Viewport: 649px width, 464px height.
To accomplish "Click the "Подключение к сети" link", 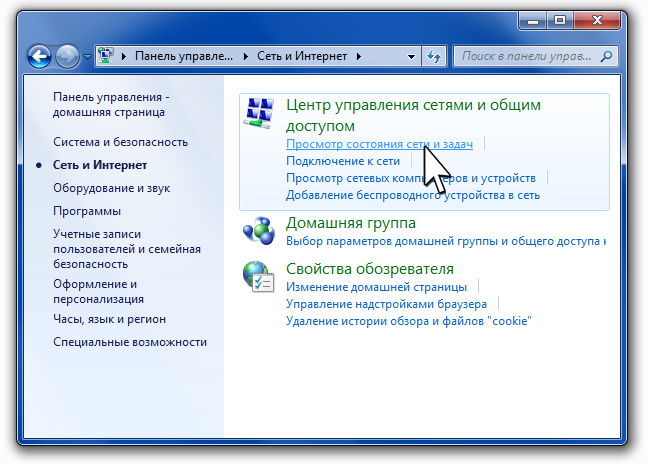I will click(343, 161).
